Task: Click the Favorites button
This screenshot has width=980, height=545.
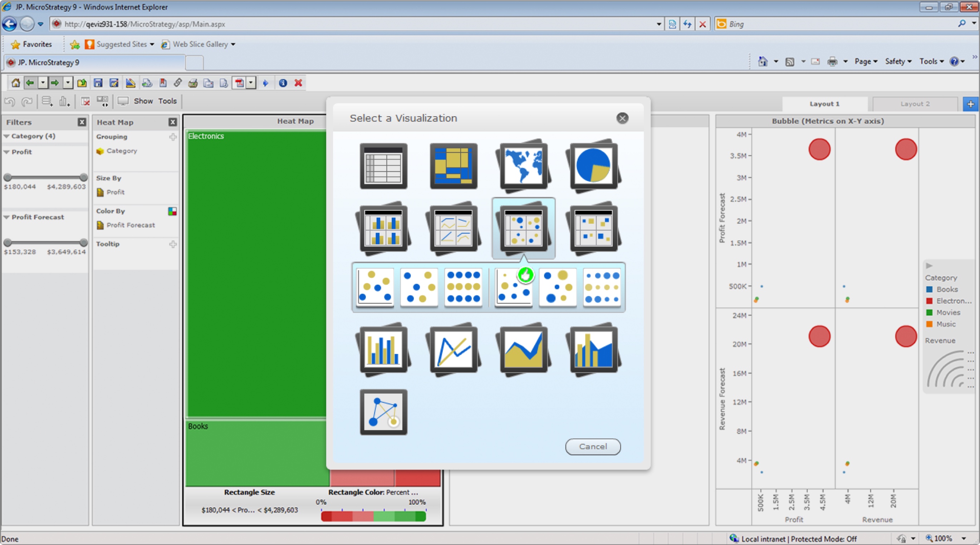Action: (x=31, y=44)
